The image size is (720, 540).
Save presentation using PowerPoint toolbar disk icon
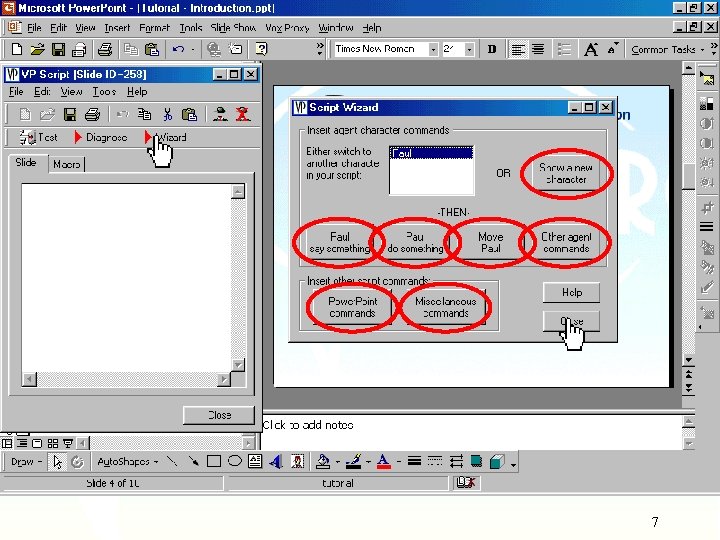tap(58, 49)
